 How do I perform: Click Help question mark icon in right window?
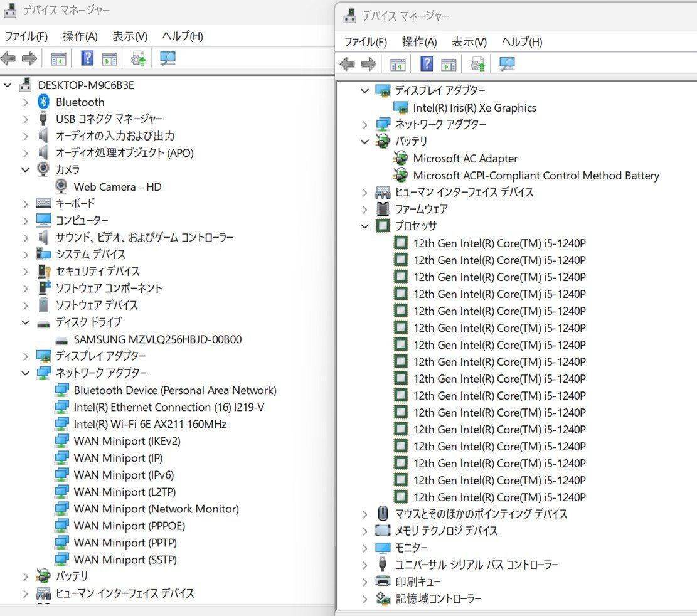426,63
